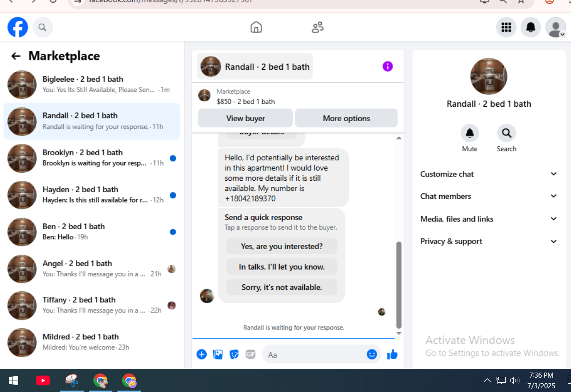This screenshot has height=392, width=571.
Task: Click the chat scroll down arrow
Action: pyautogui.click(x=399, y=333)
